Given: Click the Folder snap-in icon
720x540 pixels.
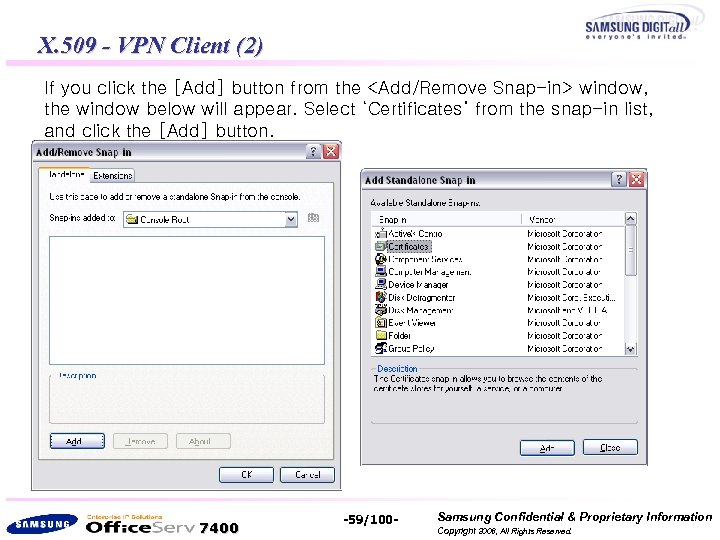Looking at the screenshot, I should point(381,335).
